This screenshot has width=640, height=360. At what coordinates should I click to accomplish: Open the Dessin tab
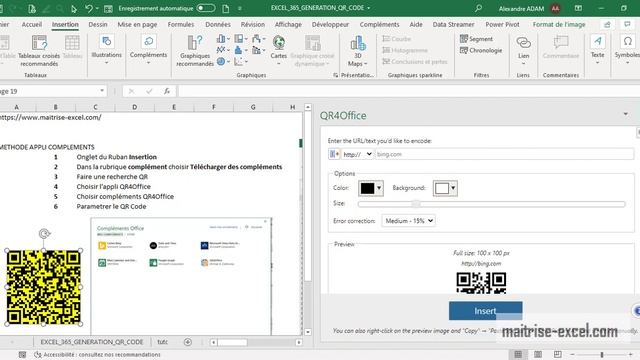(x=98, y=24)
